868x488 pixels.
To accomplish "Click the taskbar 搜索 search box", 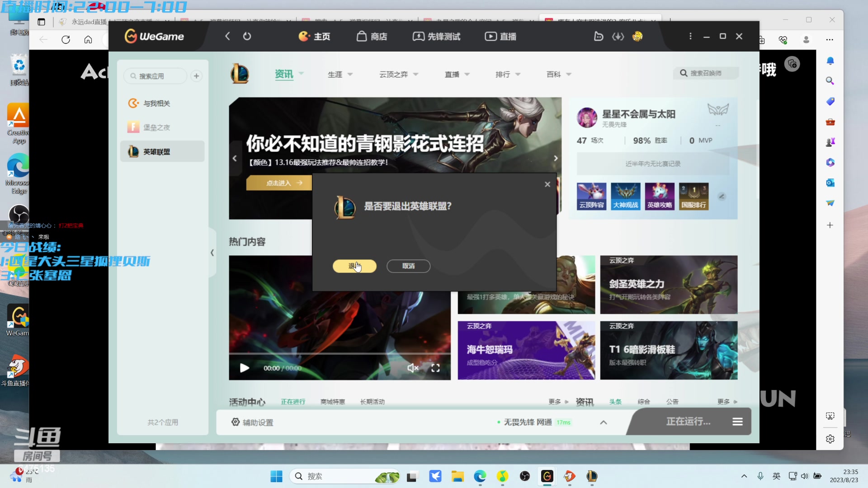I will pyautogui.click(x=344, y=476).
